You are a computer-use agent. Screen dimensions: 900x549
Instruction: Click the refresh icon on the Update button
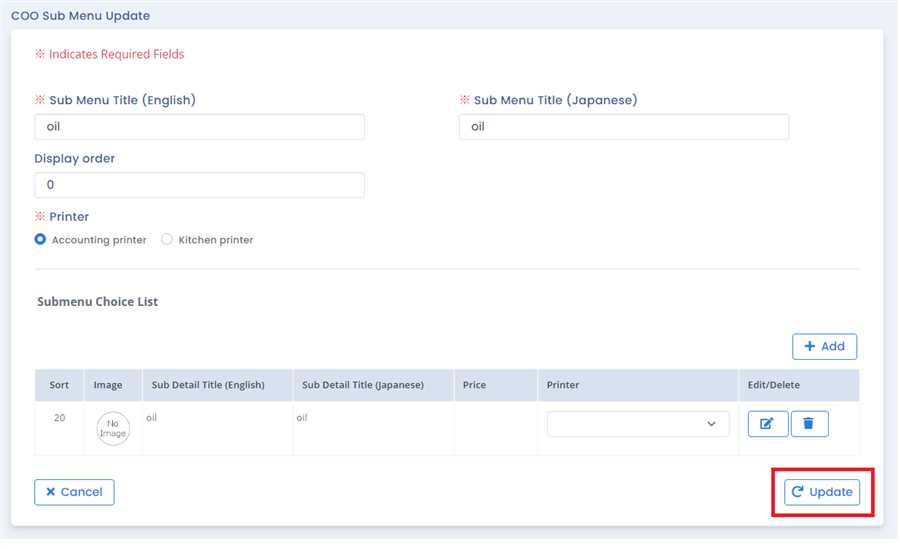tap(798, 492)
